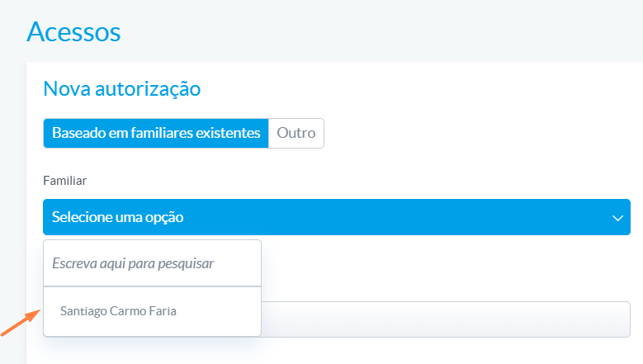Viewport: 643px width, 364px height.
Task: Click the Acessos page title
Action: 73,31
